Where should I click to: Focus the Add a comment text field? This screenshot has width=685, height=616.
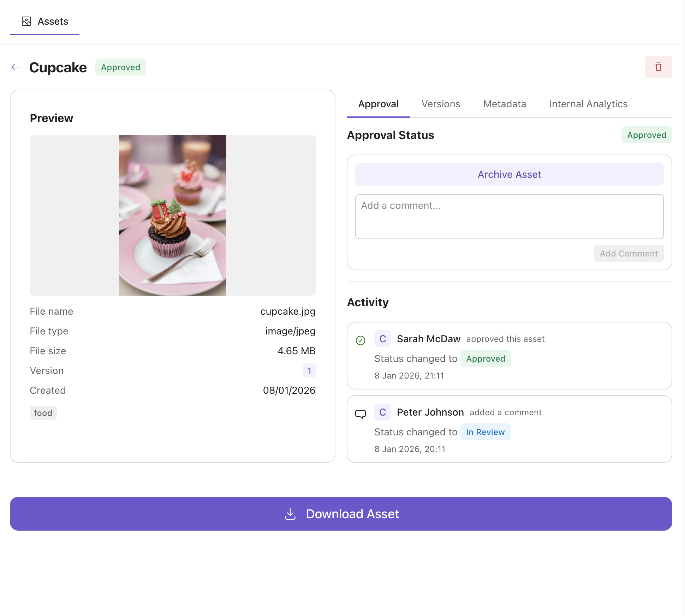tap(509, 216)
